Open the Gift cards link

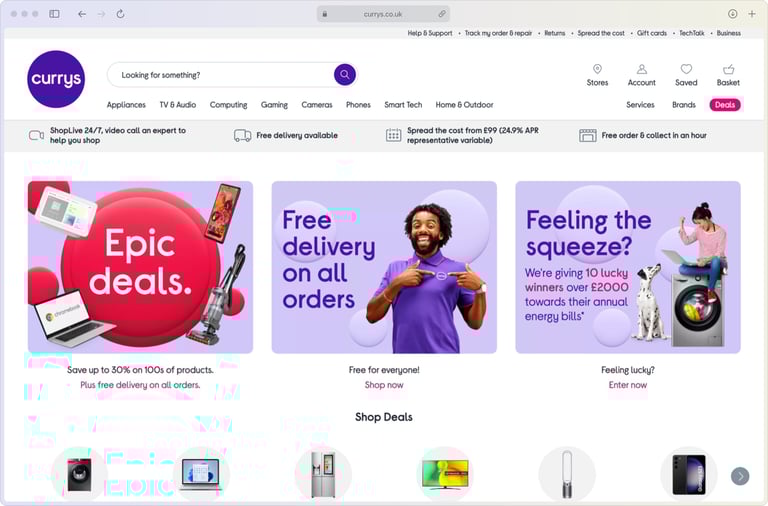click(652, 33)
